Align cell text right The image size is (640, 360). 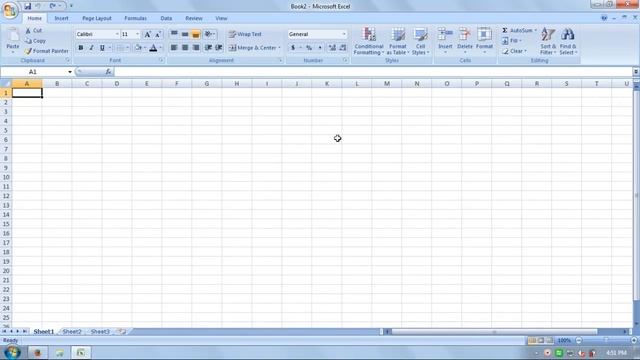(x=196, y=48)
